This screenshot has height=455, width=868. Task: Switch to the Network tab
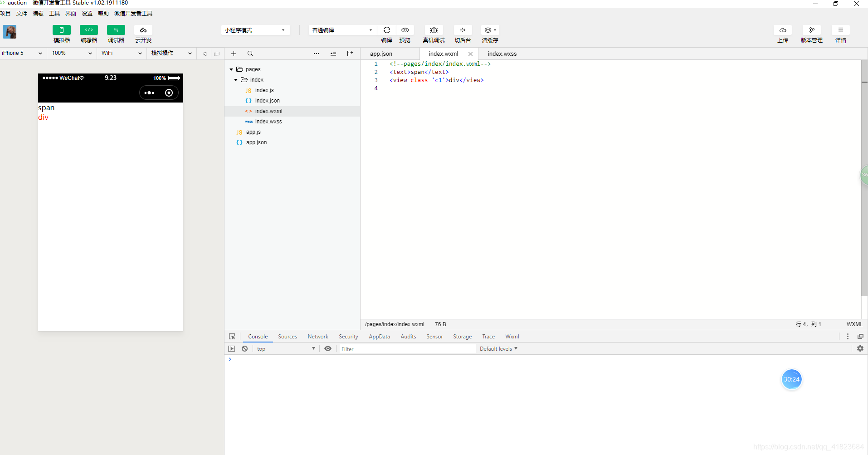coord(317,336)
